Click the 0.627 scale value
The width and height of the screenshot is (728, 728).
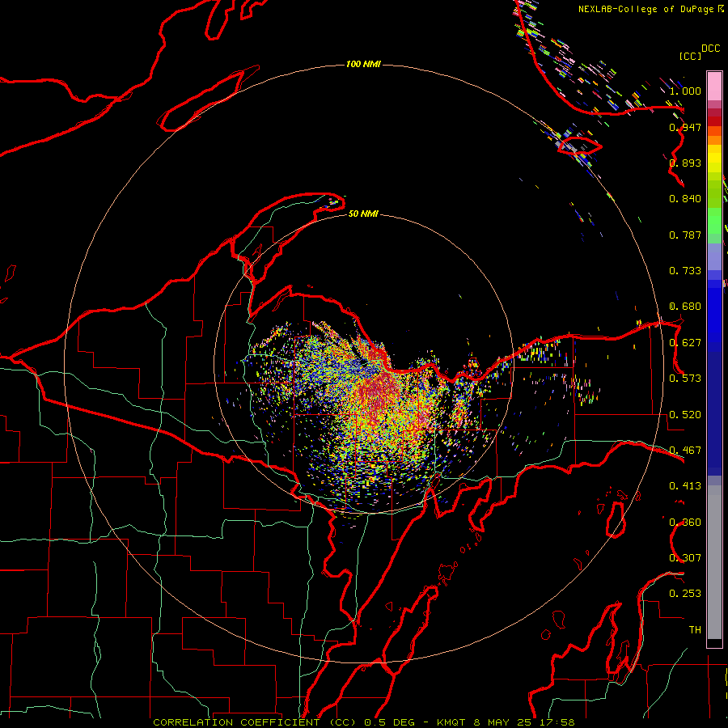coord(685,343)
